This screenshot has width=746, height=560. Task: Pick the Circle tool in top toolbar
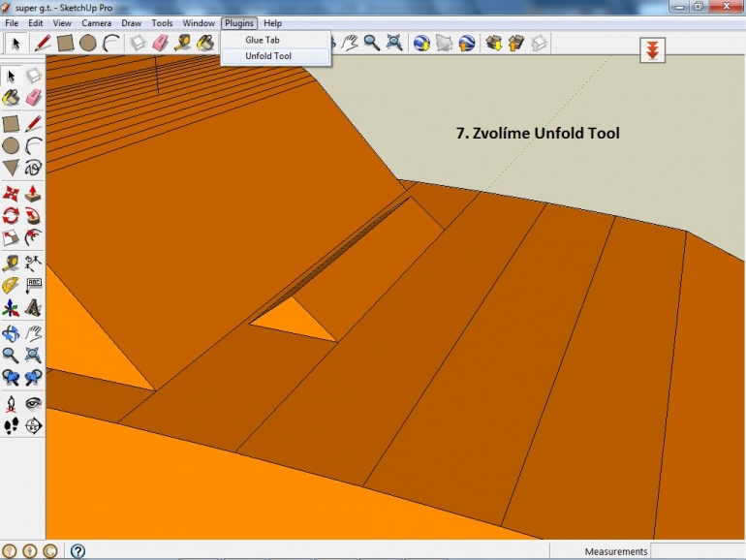click(x=88, y=44)
